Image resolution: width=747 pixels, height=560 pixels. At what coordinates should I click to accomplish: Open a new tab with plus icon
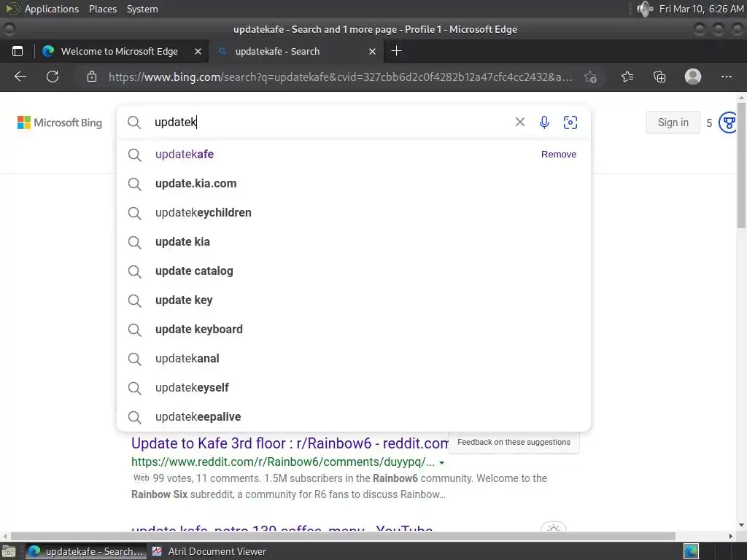click(396, 51)
